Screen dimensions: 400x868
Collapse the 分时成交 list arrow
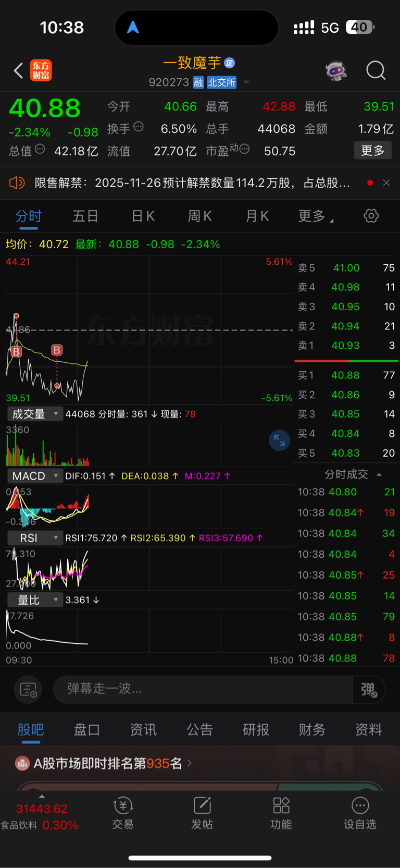(379, 474)
